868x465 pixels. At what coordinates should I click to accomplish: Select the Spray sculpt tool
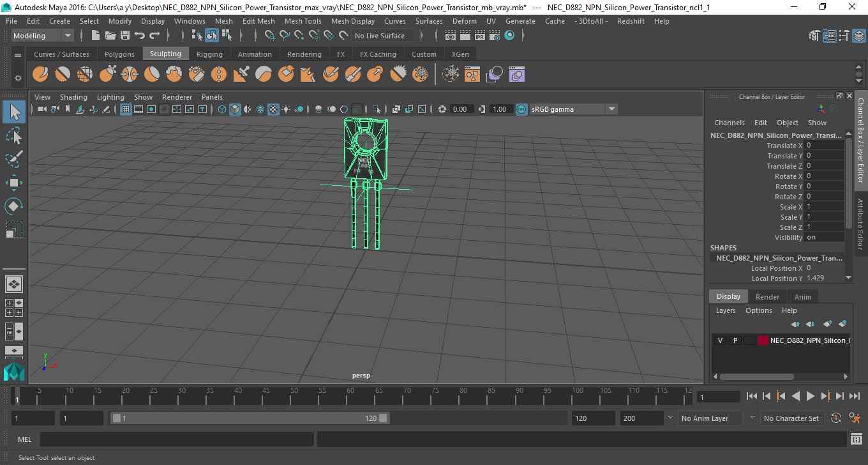197,75
